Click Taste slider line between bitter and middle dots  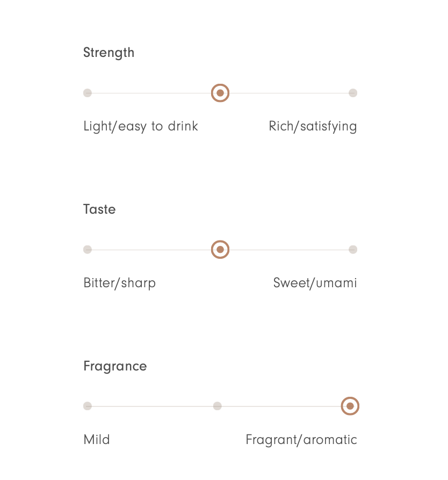151,250
